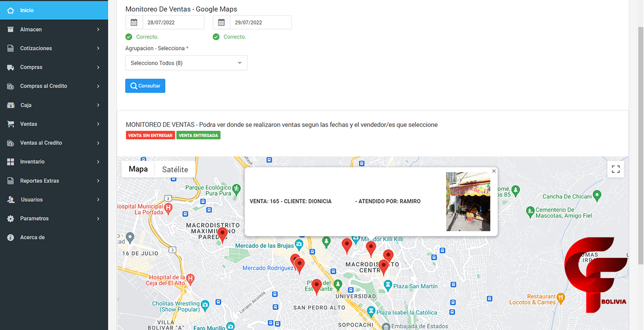Click the red map pin in Macrodistrito Maximiliano Paredes

(x=223, y=234)
